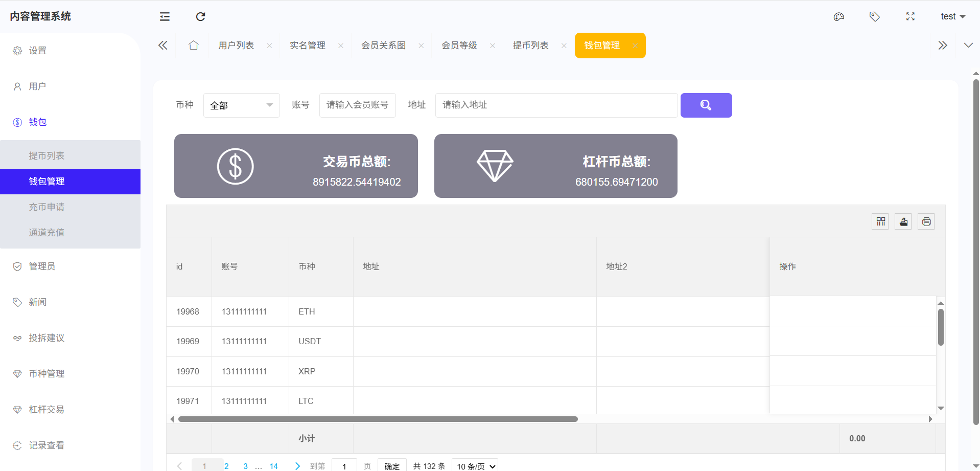Enter fullscreen mode icon
This screenshot has width=980, height=471.
[910, 17]
